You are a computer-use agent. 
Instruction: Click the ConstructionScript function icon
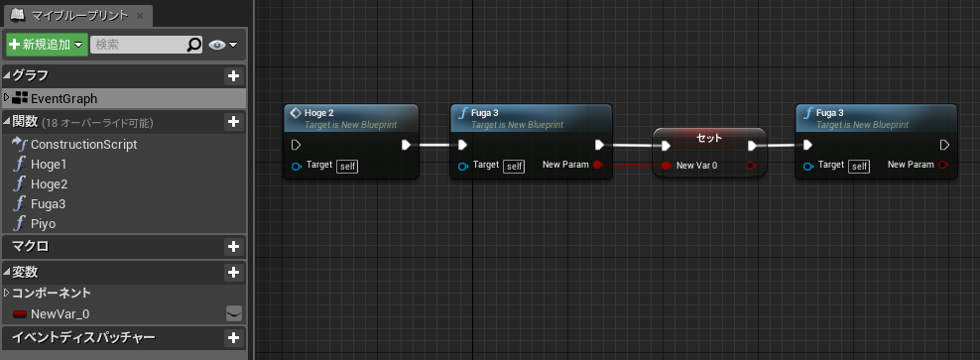tap(20, 145)
